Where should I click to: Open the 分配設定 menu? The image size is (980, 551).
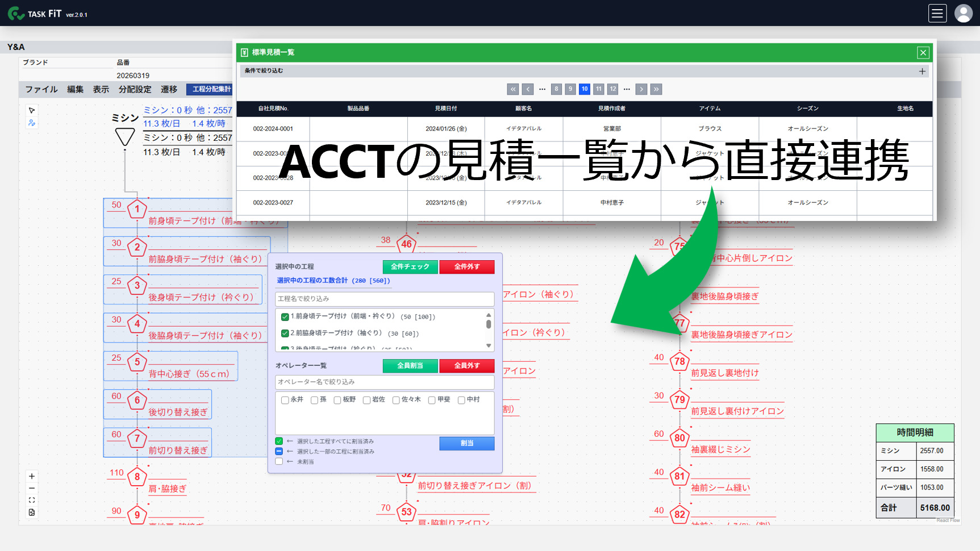[135, 89]
